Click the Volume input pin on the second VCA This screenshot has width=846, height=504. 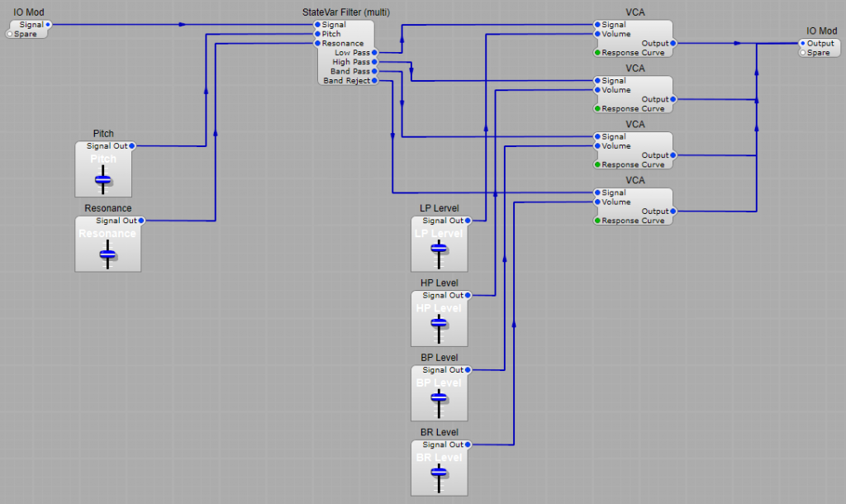pos(597,90)
